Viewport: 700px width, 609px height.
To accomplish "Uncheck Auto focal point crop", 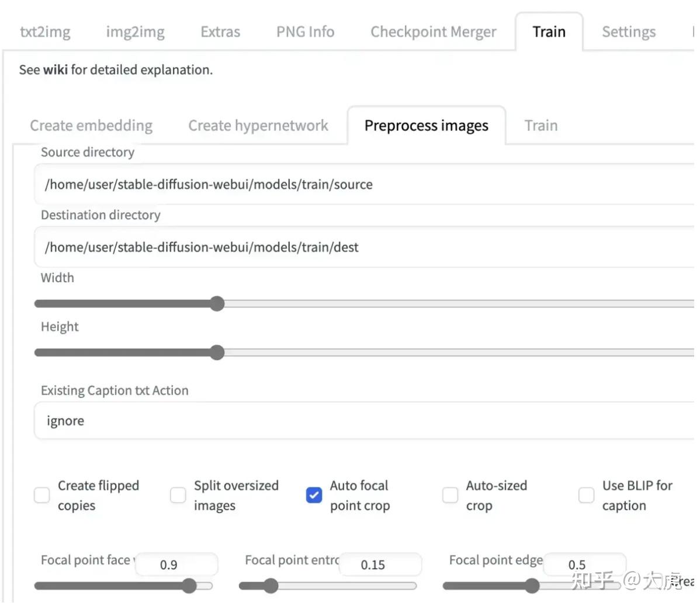I will (314, 495).
